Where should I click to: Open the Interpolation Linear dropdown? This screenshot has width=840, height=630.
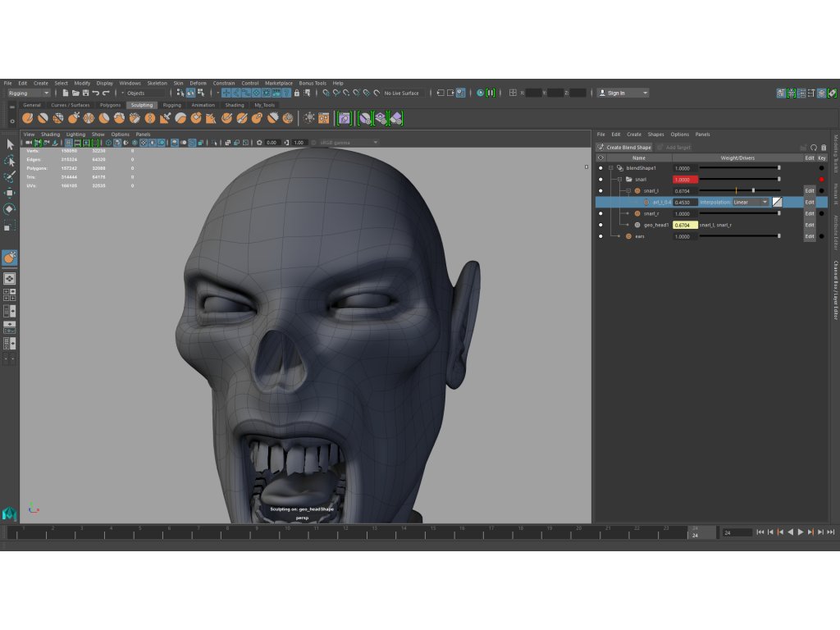[751, 202]
